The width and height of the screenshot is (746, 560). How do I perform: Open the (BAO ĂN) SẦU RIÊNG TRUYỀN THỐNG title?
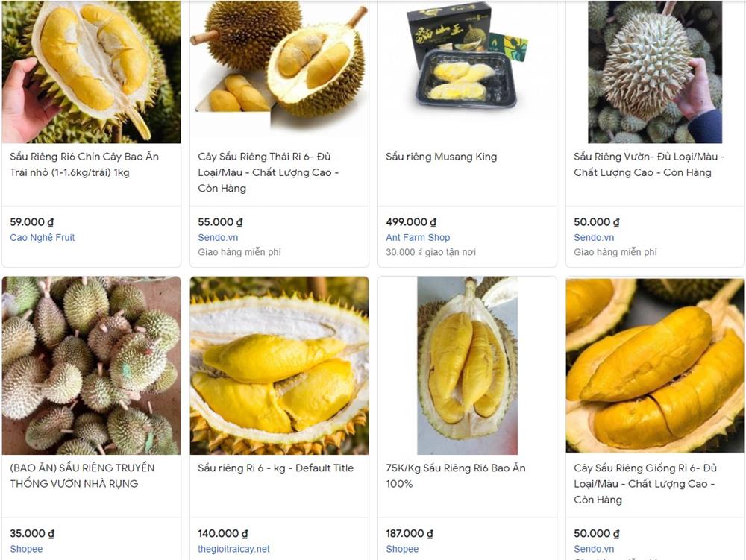coord(82,476)
